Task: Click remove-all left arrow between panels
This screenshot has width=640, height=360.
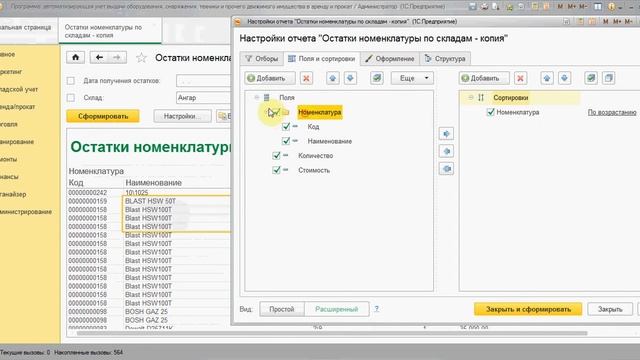Action: [446, 169]
